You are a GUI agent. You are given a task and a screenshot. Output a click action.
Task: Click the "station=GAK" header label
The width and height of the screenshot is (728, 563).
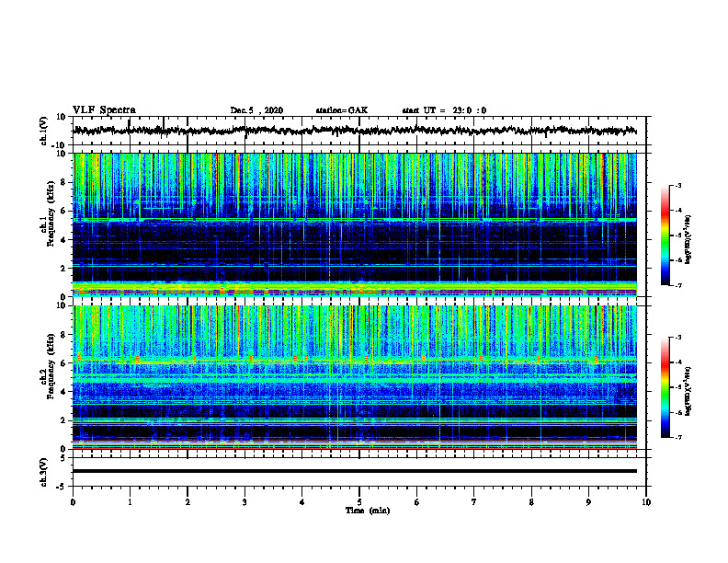click(342, 110)
